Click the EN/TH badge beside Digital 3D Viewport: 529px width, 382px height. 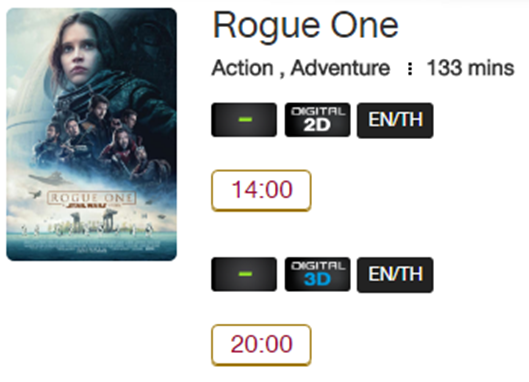(395, 275)
